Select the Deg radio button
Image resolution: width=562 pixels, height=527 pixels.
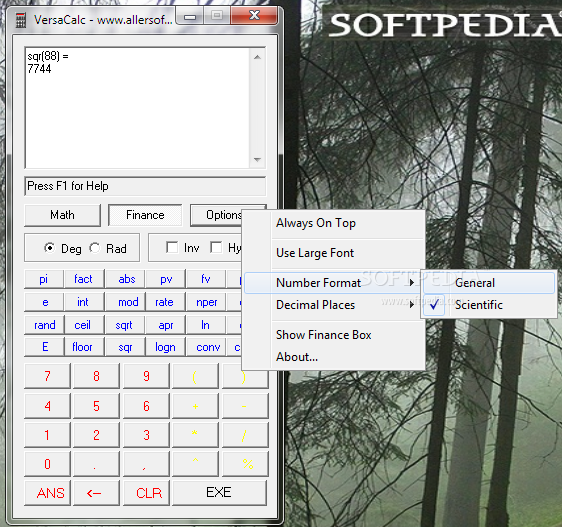(x=49, y=248)
